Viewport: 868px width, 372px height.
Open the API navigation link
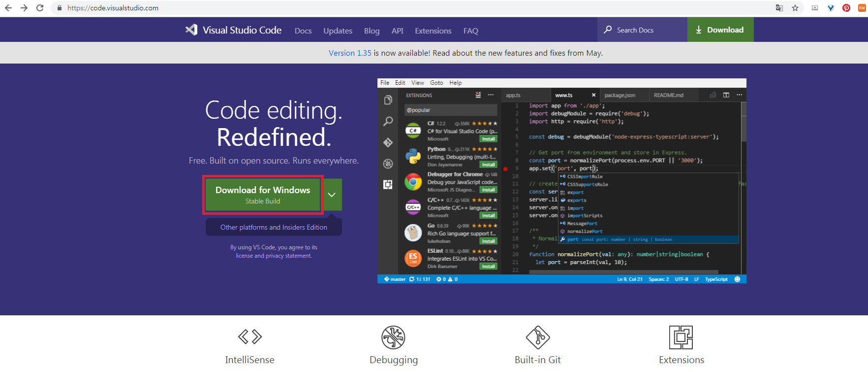click(398, 31)
